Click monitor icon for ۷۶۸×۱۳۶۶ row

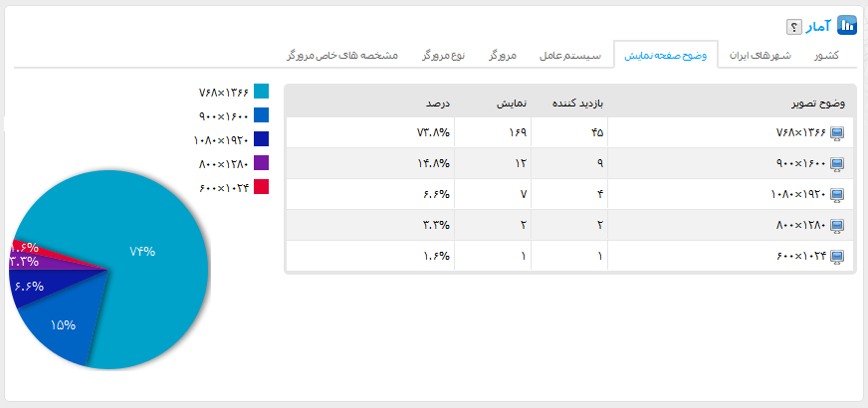(x=837, y=133)
